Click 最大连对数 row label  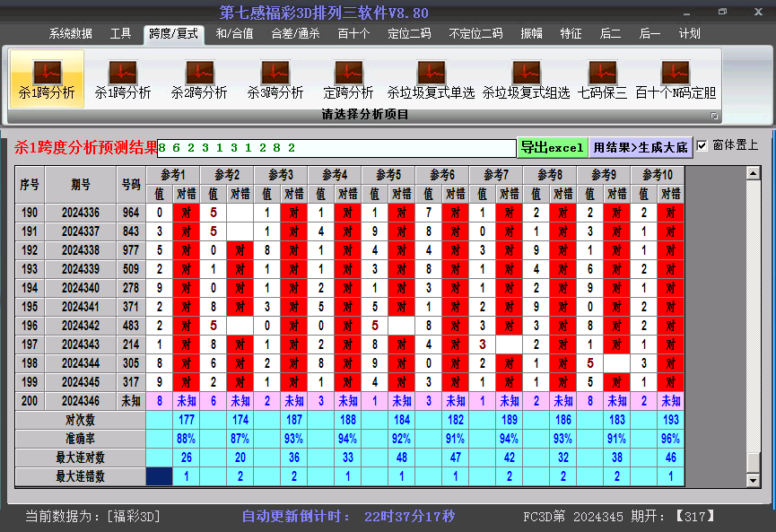(x=80, y=458)
